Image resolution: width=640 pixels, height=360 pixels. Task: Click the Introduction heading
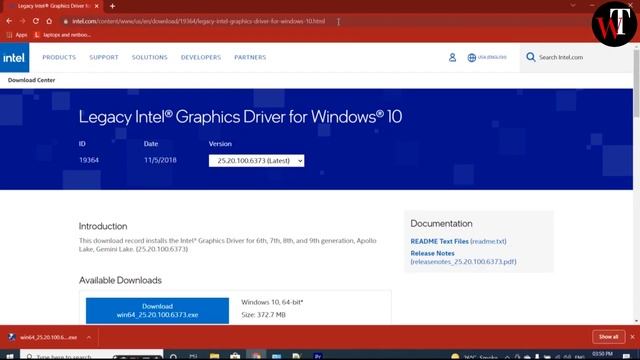point(103,226)
